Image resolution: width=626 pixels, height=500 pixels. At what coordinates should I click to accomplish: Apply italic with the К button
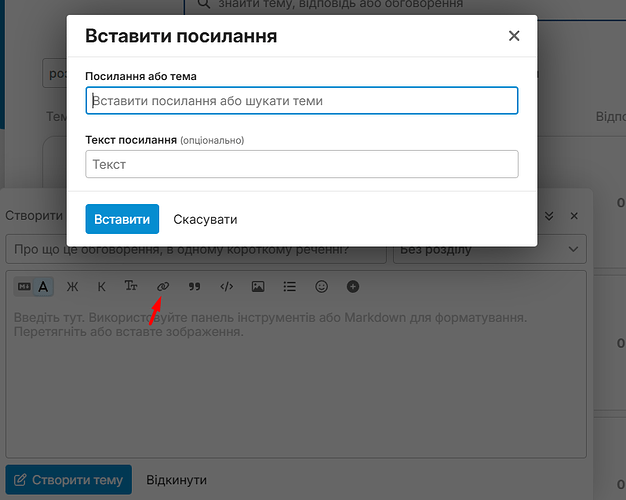[x=101, y=286]
